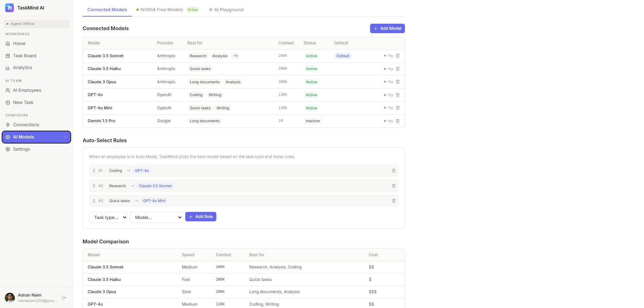Click the Add Rule button

tap(201, 217)
